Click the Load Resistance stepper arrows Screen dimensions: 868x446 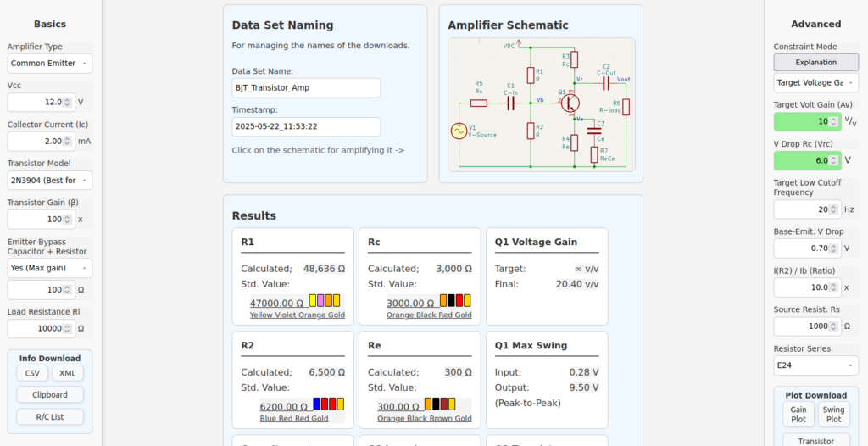[x=67, y=328]
